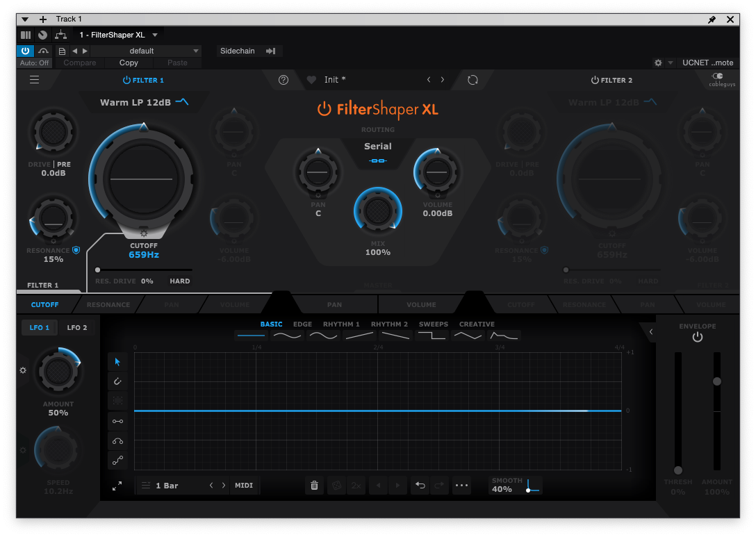Choose the straight line segment tool

click(x=117, y=421)
